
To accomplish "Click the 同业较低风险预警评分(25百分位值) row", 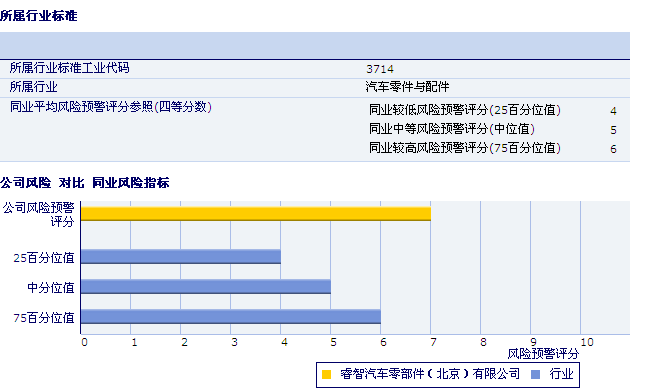I will tap(493, 110).
